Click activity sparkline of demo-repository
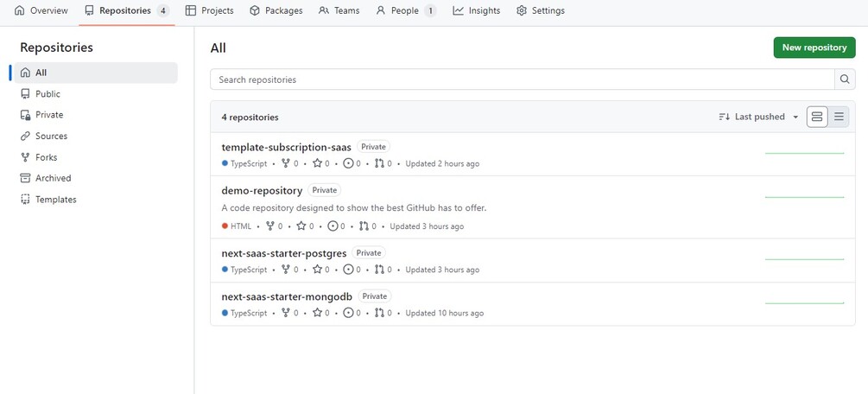This screenshot has height=394, width=868. point(804,197)
